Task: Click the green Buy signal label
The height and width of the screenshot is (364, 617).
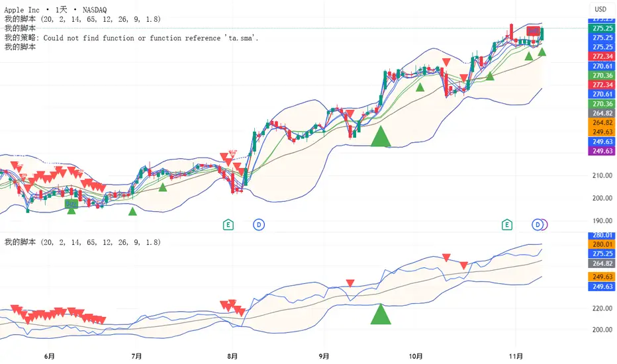Action: tap(71, 203)
